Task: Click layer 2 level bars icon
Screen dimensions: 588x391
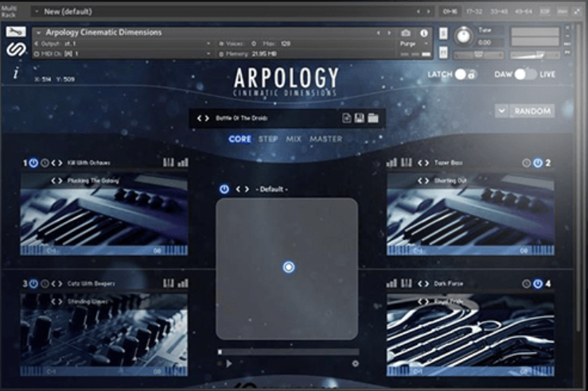Action: pos(391,162)
